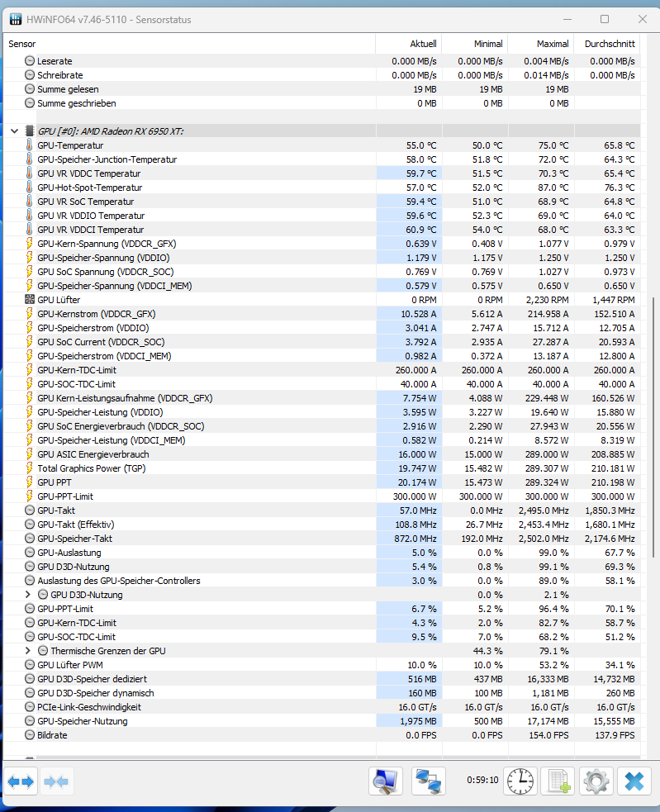The height and width of the screenshot is (812, 660).
Task: Click circle icon beside PCIe-Link-Geschwindigkeit
Action: click(30, 707)
